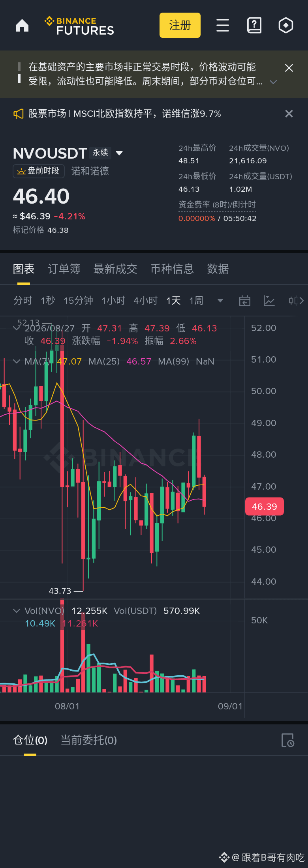
Task: Open the 仓位(0) positions tab
Action: [30, 740]
